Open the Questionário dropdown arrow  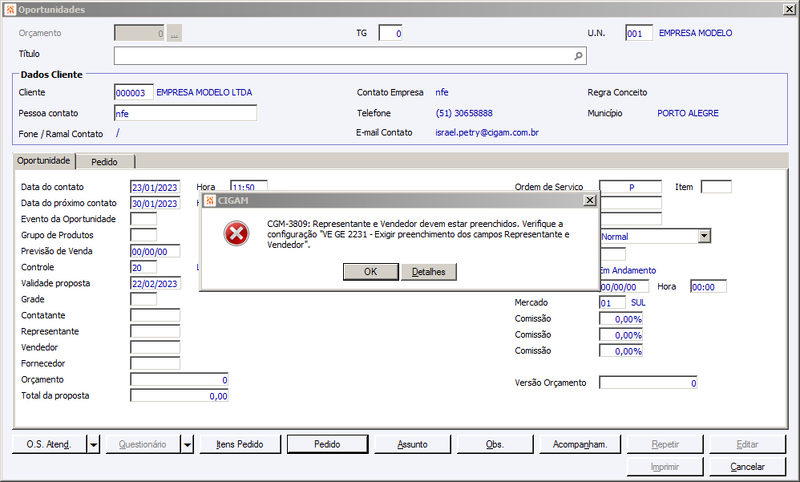click(187, 445)
